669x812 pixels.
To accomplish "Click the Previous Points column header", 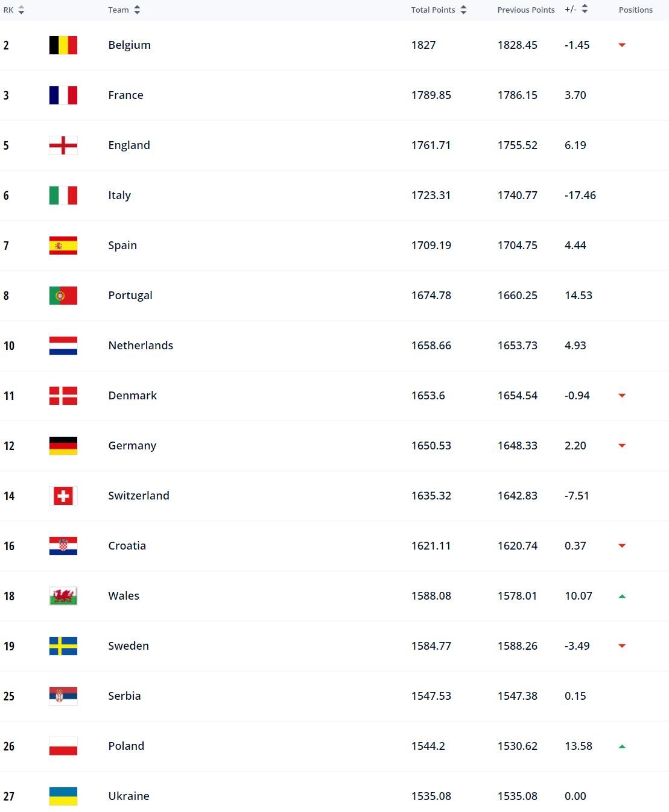I will [x=525, y=10].
